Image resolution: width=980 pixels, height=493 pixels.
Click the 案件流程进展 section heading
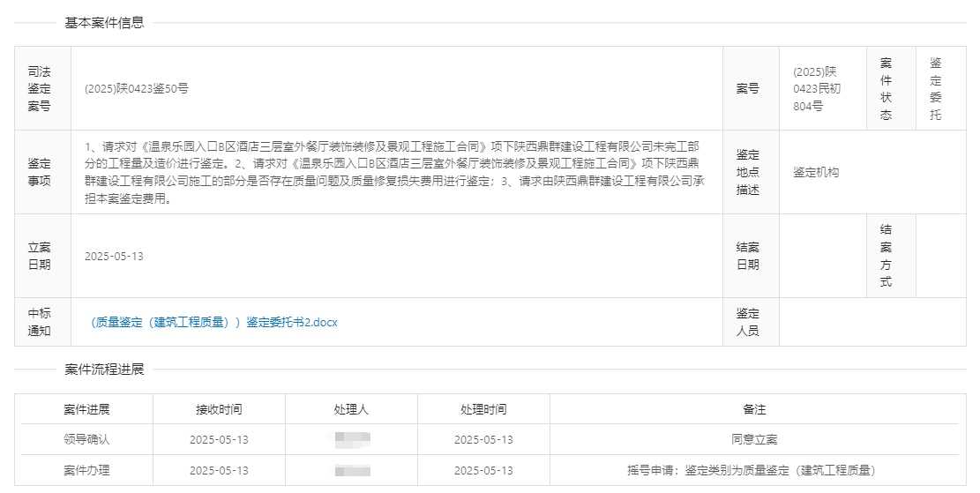click(x=104, y=370)
